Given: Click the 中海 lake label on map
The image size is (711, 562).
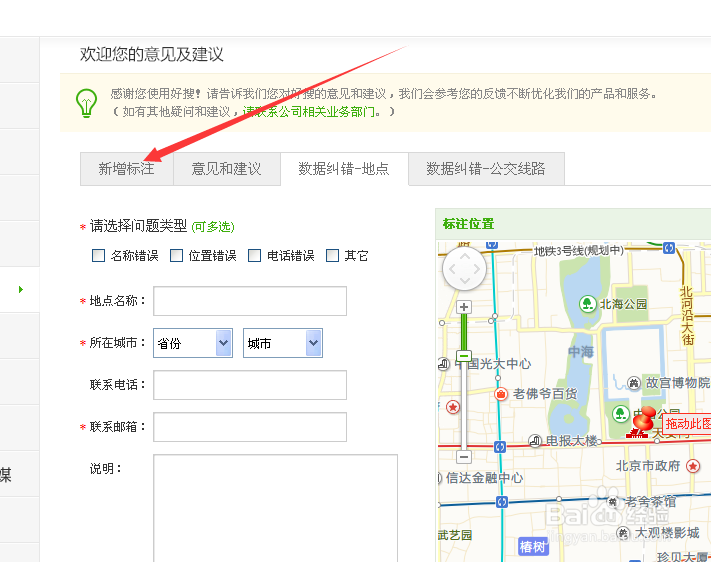Looking at the screenshot, I should (581, 352).
